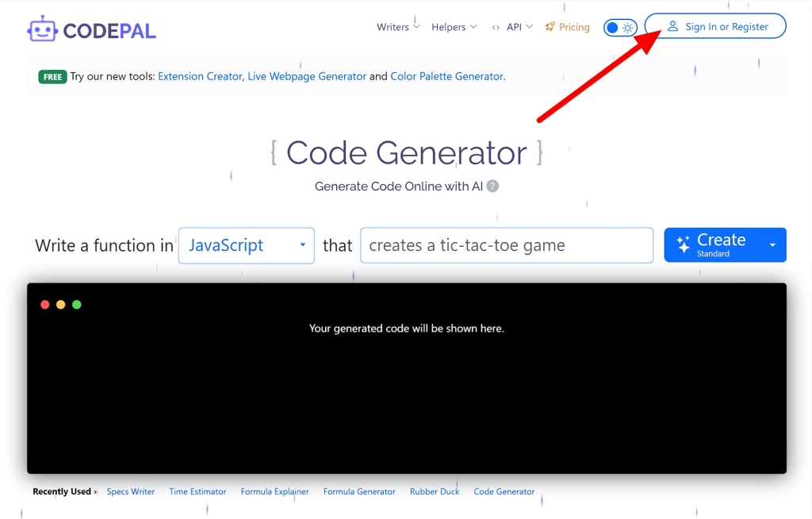Open the Helpers menu
812x519 pixels.
click(x=454, y=27)
